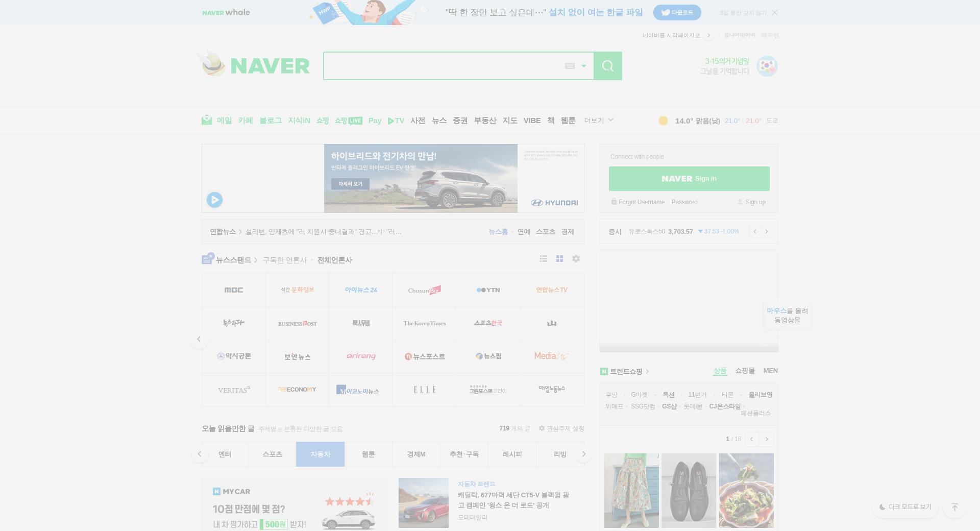
Task: Expand the 더보기 services menu
Action: pyautogui.click(x=599, y=120)
